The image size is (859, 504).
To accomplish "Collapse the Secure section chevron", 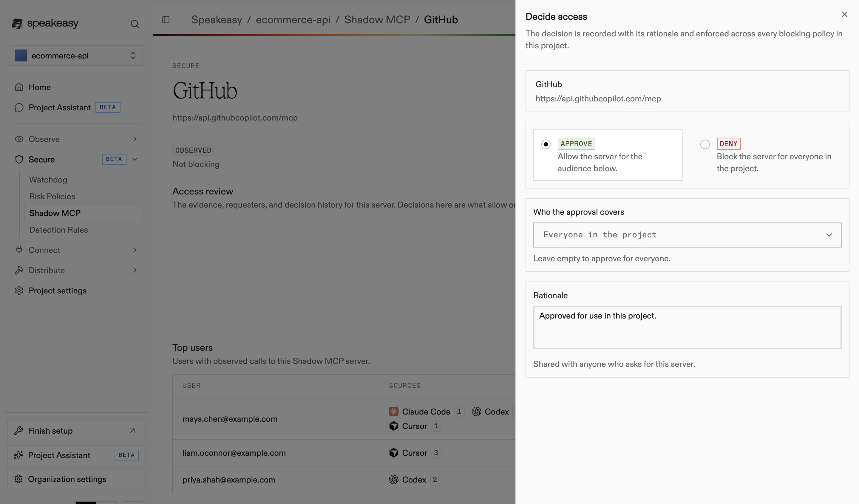I will point(135,160).
